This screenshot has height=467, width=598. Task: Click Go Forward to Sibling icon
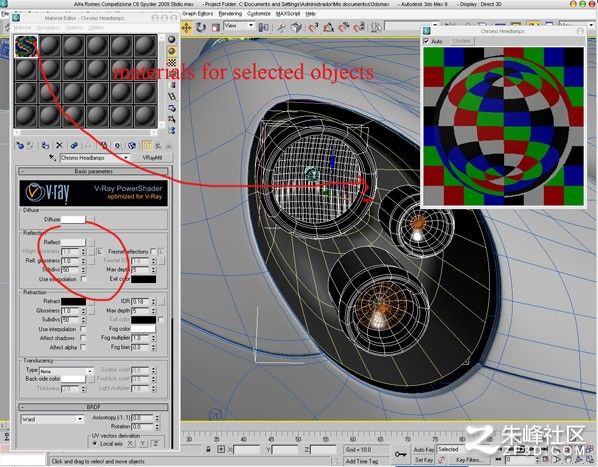point(168,145)
